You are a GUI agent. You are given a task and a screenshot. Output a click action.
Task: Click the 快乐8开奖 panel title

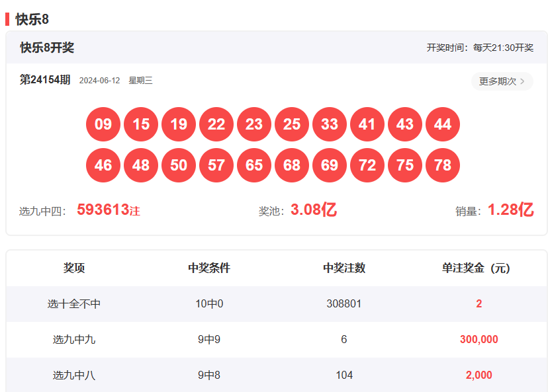point(47,48)
